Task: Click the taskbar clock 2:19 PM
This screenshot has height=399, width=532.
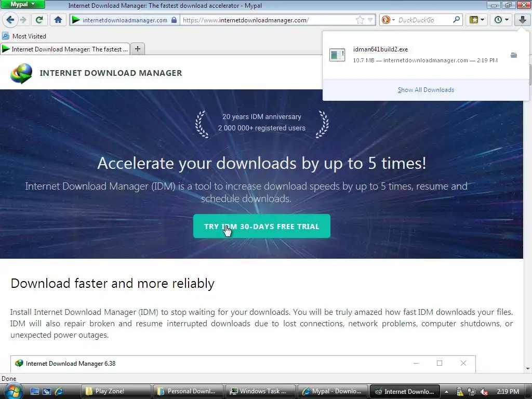Action: click(x=508, y=392)
